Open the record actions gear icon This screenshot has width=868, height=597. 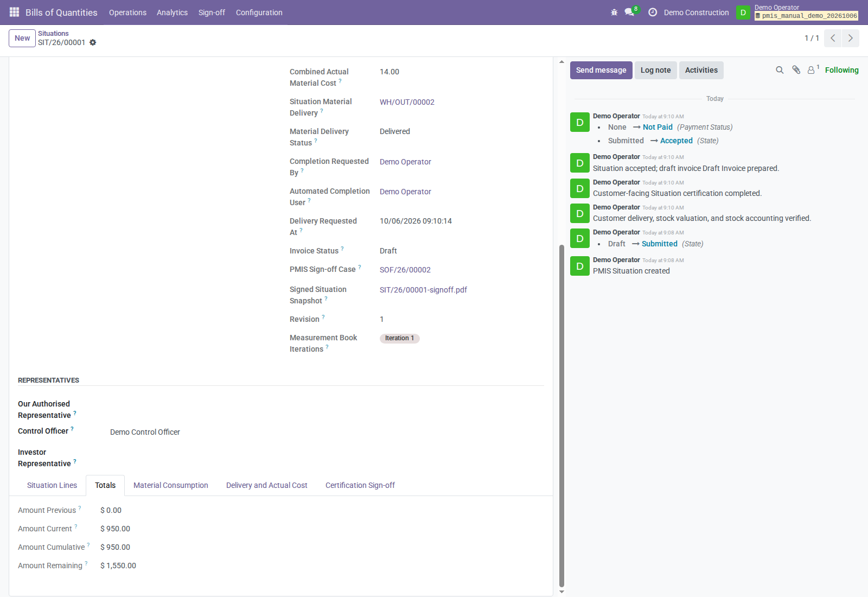93,42
